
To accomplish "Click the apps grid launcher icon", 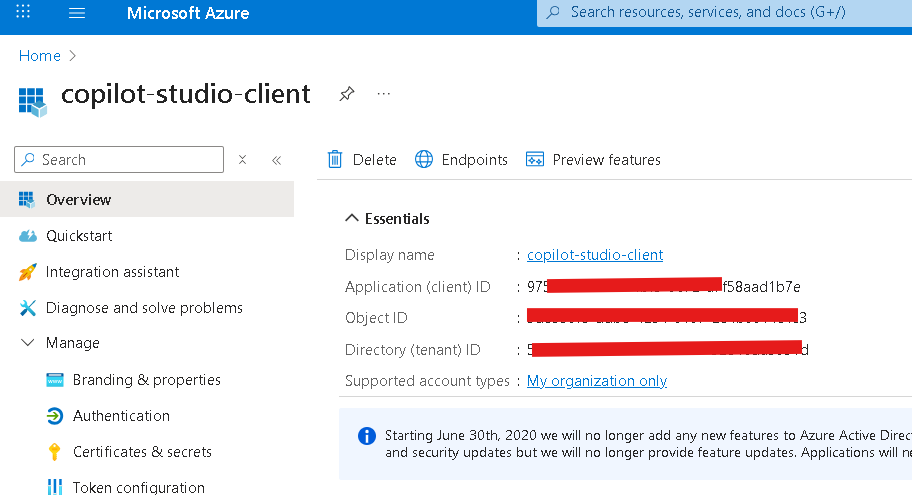I will 23,14.
